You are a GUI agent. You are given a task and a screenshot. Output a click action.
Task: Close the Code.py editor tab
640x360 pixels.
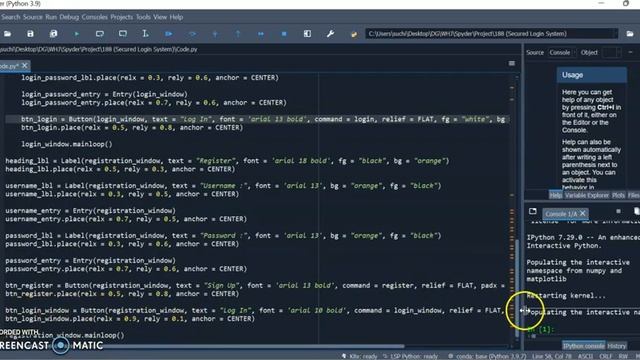(x=25, y=65)
